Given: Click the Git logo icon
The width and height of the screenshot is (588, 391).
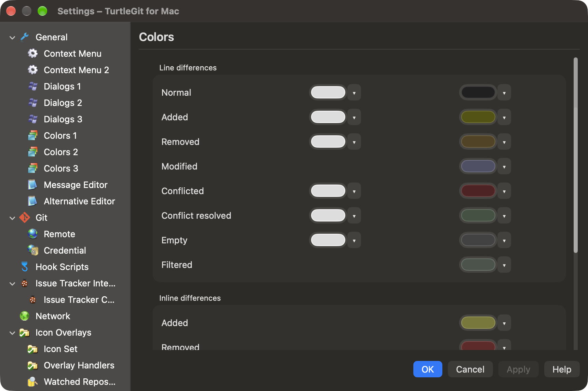Looking at the screenshot, I should click(25, 217).
